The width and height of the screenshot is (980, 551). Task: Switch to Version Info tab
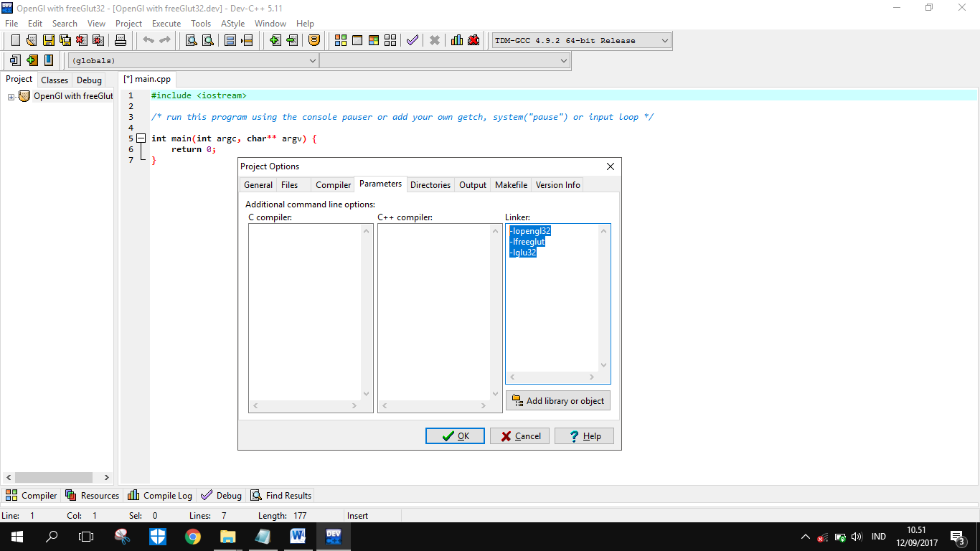click(x=557, y=185)
